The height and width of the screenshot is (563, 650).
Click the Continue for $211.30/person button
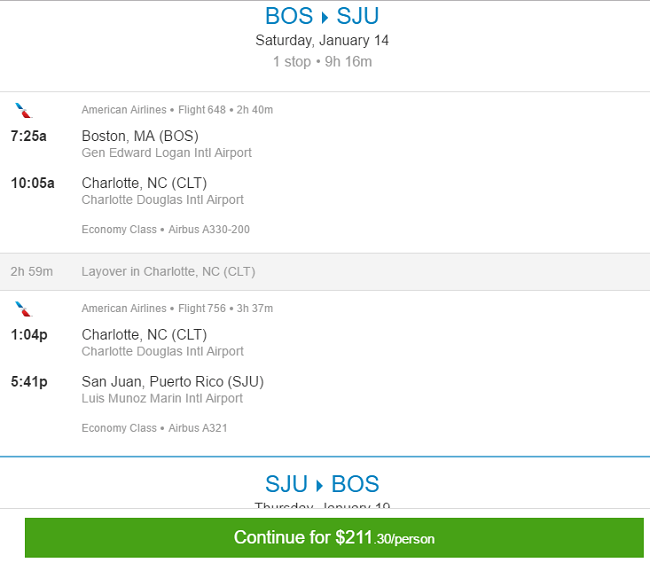coord(334,538)
